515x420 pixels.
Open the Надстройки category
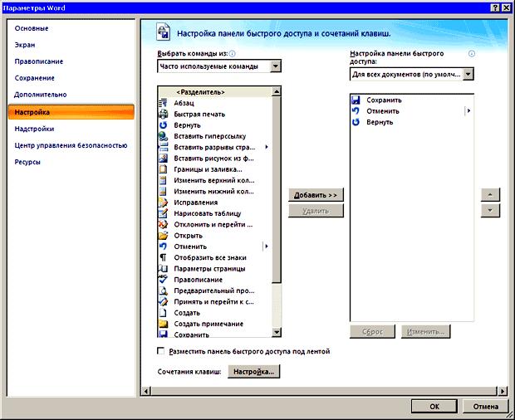click(34, 129)
